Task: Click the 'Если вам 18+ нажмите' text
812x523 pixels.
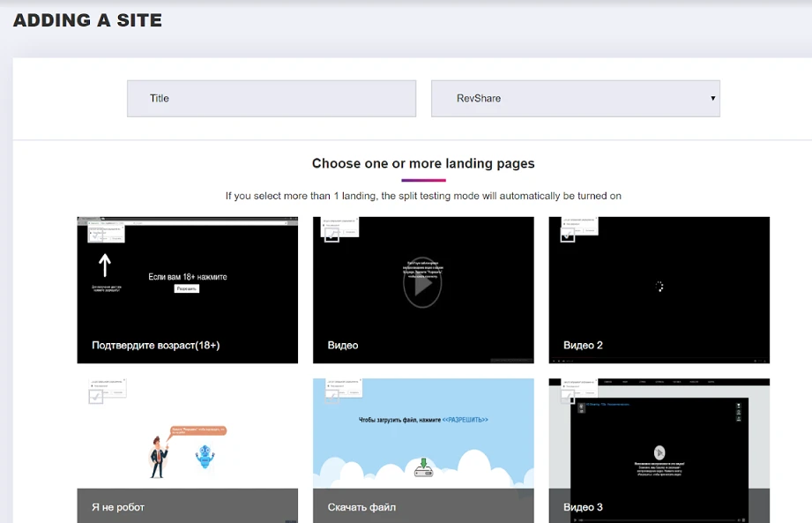Action: [x=188, y=277]
